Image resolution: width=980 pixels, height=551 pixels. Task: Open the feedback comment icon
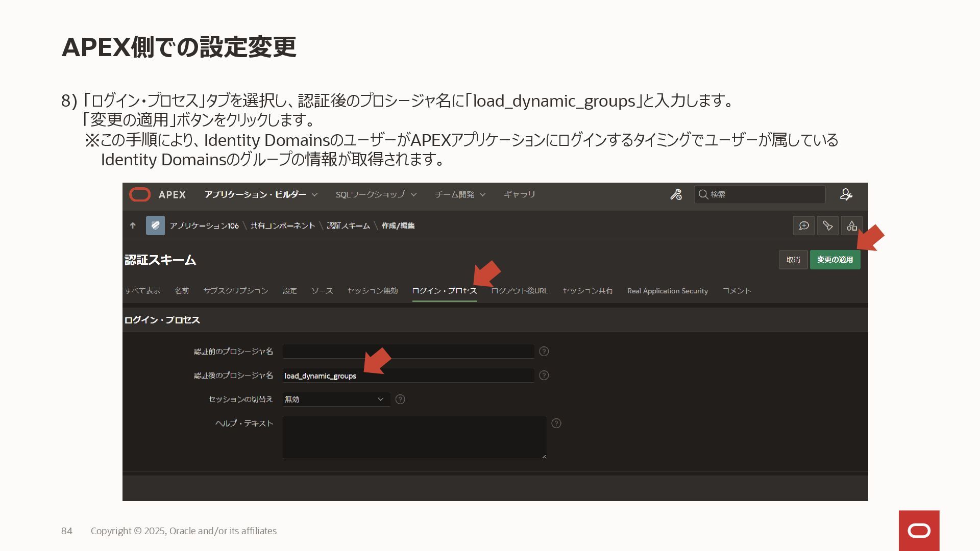(804, 226)
